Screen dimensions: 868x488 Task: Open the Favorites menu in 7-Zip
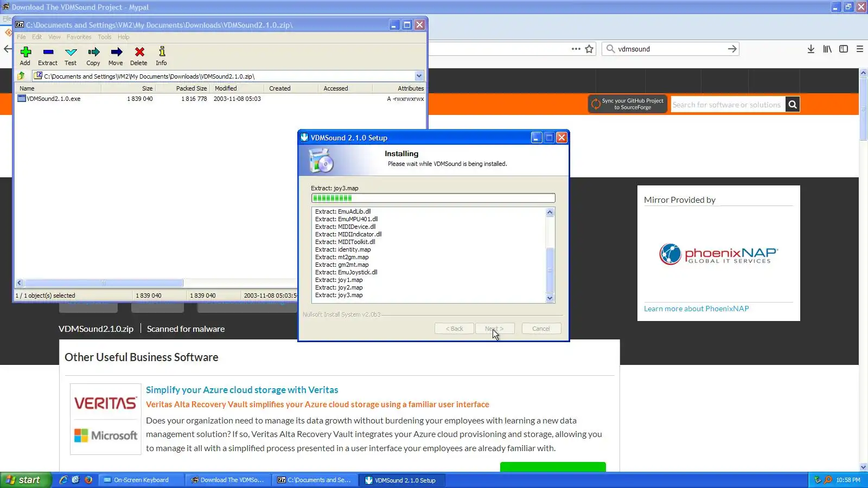79,37
